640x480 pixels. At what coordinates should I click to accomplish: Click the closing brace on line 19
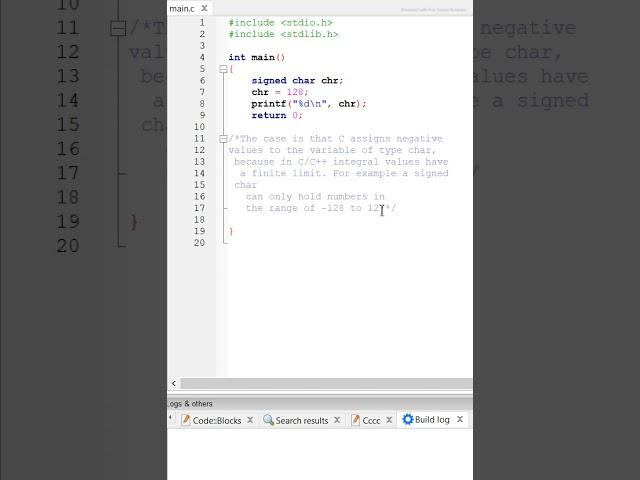click(231, 231)
